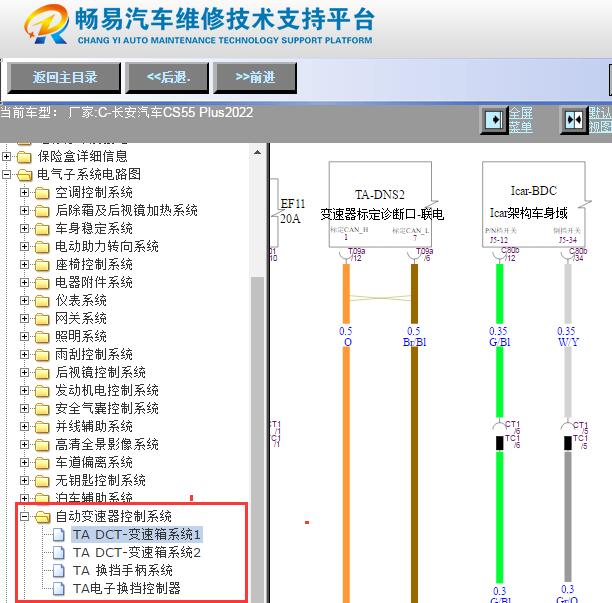Open TA DCT-变速箱系统1 diagram

[137, 534]
